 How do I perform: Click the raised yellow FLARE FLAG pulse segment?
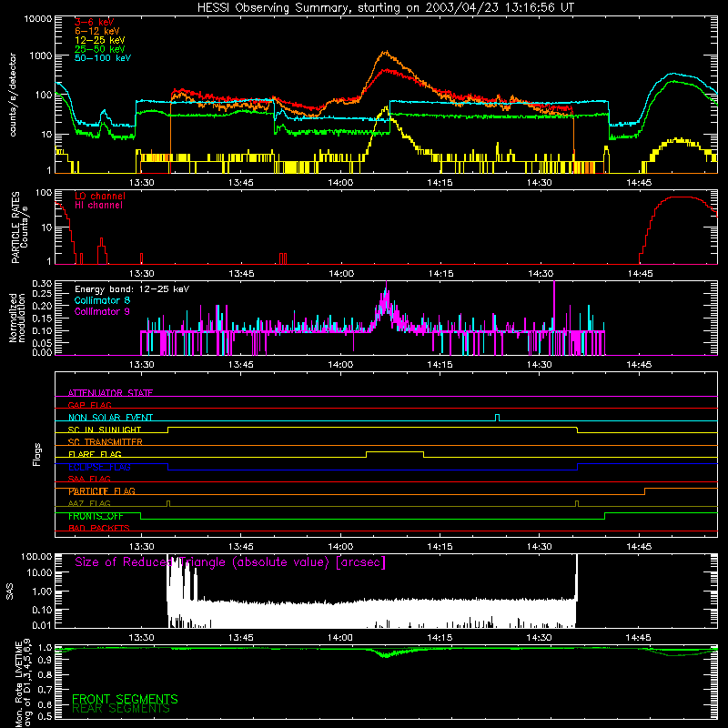point(395,451)
